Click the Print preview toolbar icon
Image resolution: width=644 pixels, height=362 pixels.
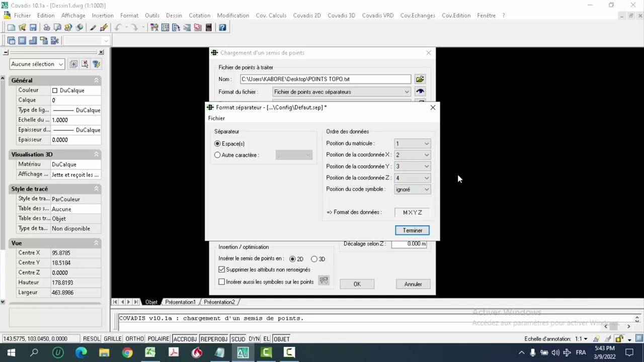pos(57,28)
